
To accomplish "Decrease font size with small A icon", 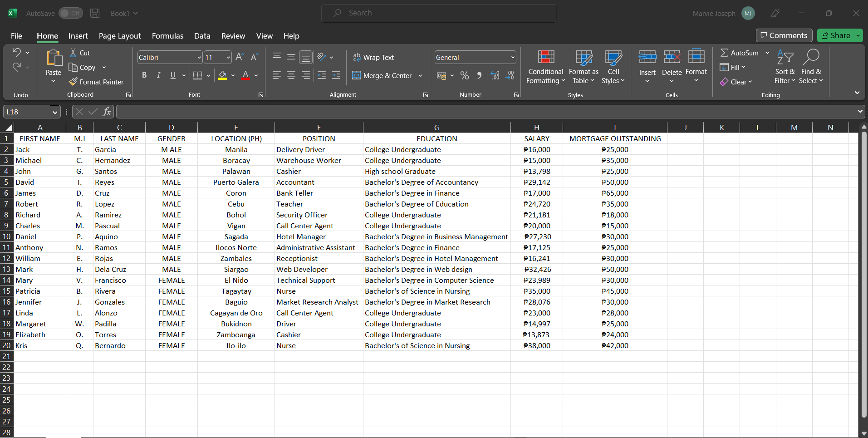I will tap(255, 57).
